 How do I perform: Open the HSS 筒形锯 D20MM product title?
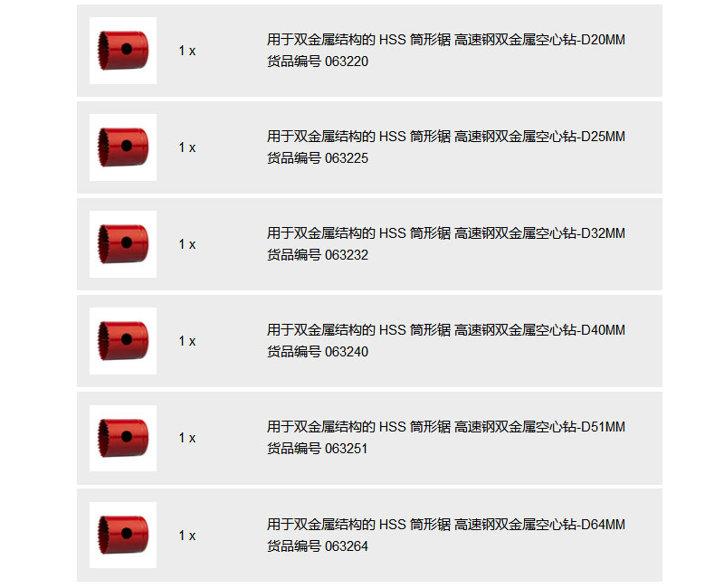446,40
